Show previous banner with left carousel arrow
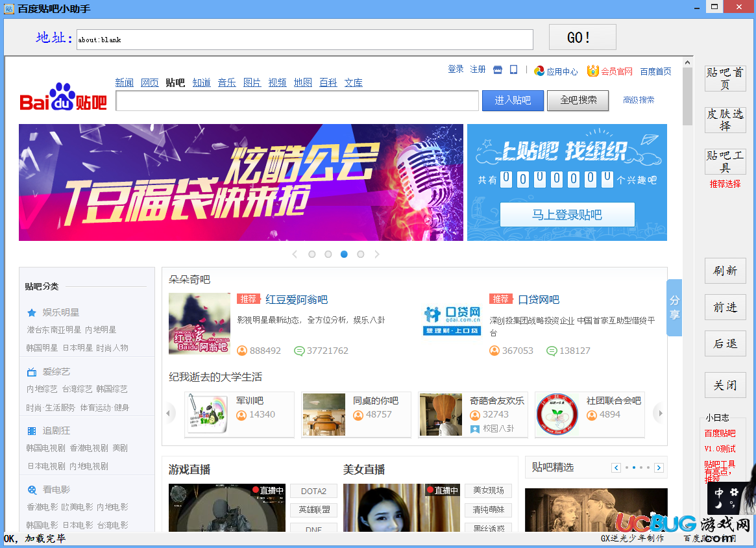756x548 pixels. (295, 255)
